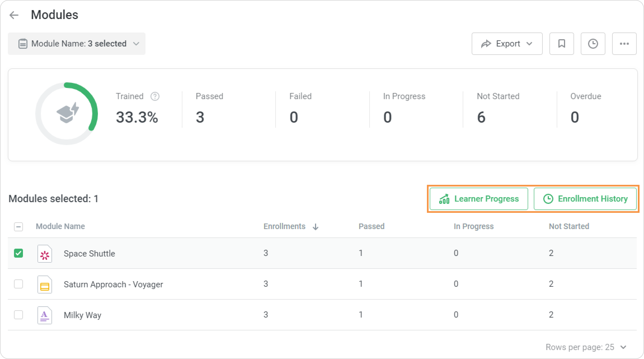644x359 pixels.
Task: Check the Saturn Approach - Voyager checkbox
Action: (x=18, y=284)
